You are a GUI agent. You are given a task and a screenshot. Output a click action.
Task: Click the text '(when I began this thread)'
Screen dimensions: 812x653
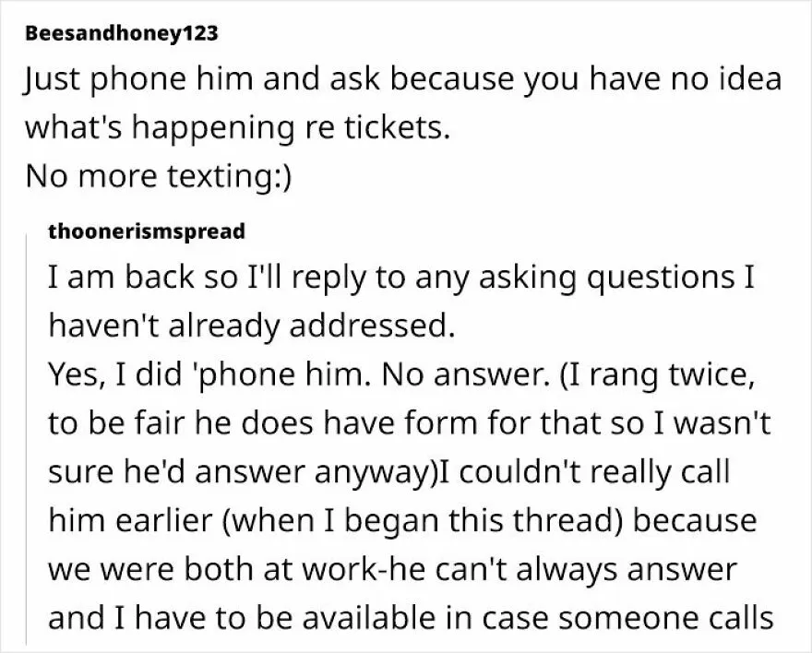[422, 520]
